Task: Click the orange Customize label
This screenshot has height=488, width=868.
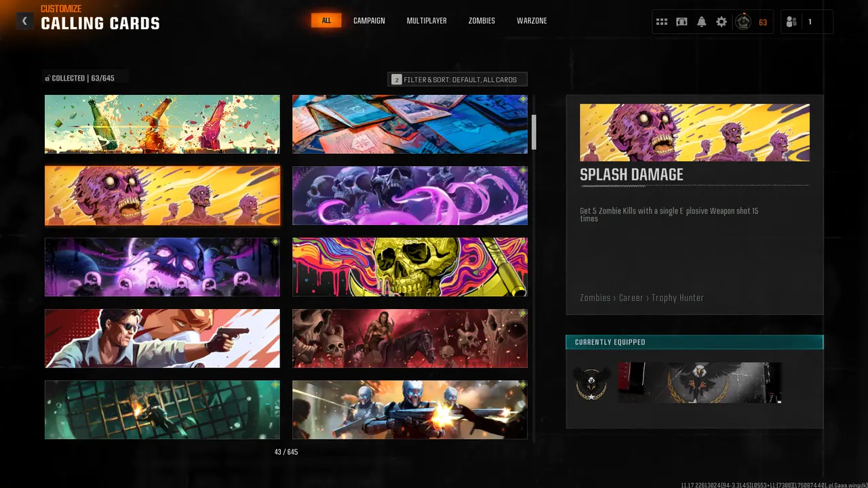Action: (61, 9)
